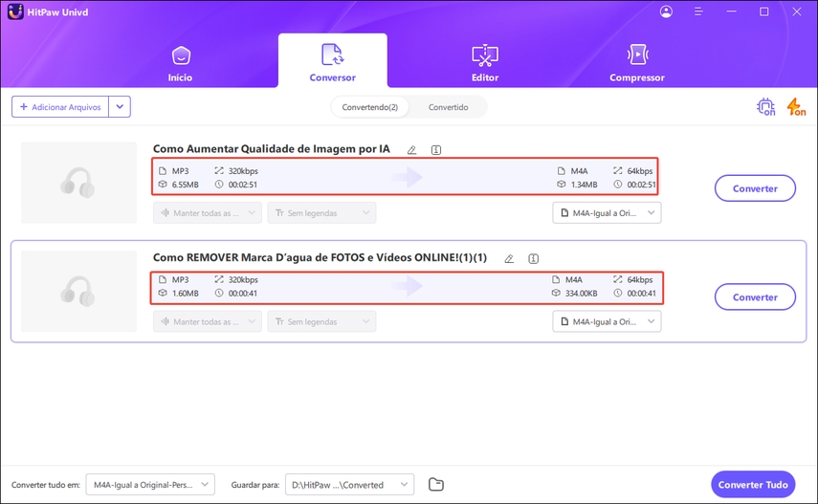Image resolution: width=818 pixels, height=504 pixels.
Task: Open the output folder icon
Action: point(436,485)
